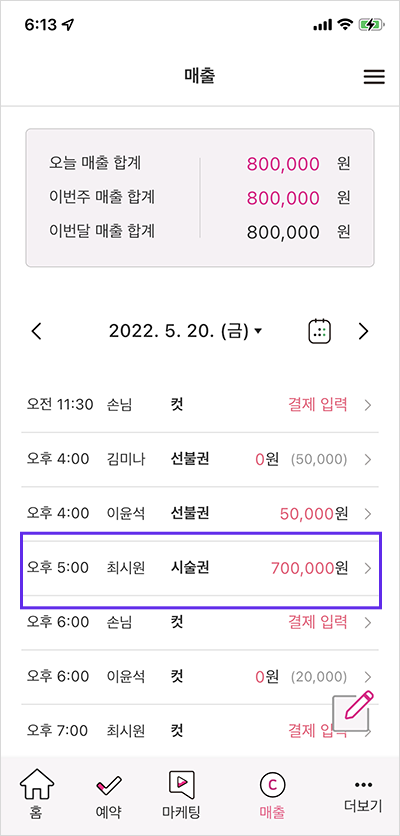
Task: Go to next day arrow
Action: click(363, 332)
